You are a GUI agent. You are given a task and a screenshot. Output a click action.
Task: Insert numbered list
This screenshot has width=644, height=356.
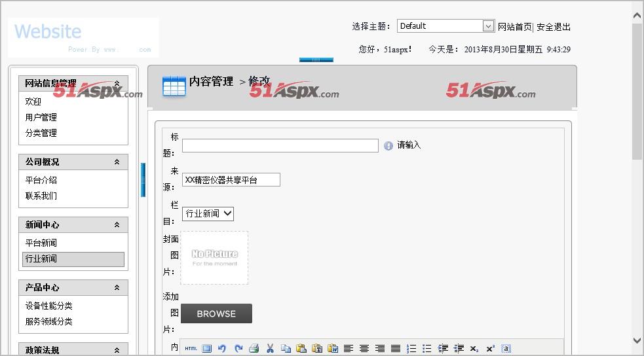pos(411,349)
